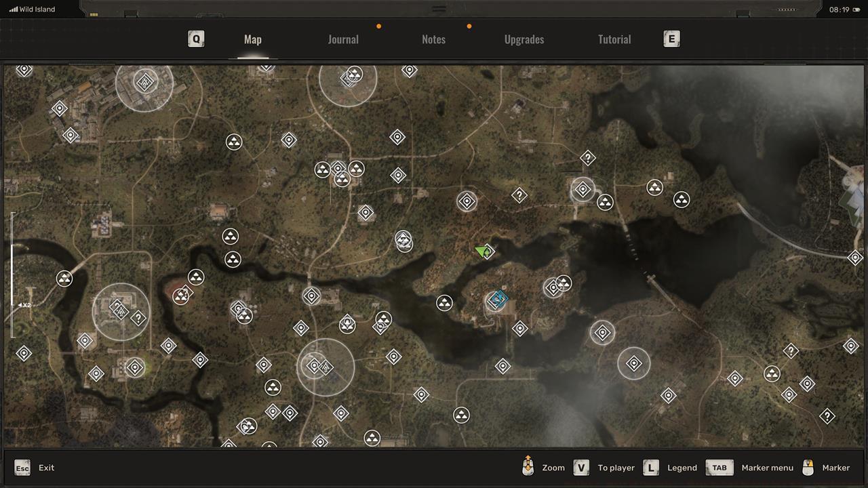Viewport: 868px width, 488px height.
Task: Click the Exit label
Action: pyautogui.click(x=46, y=468)
